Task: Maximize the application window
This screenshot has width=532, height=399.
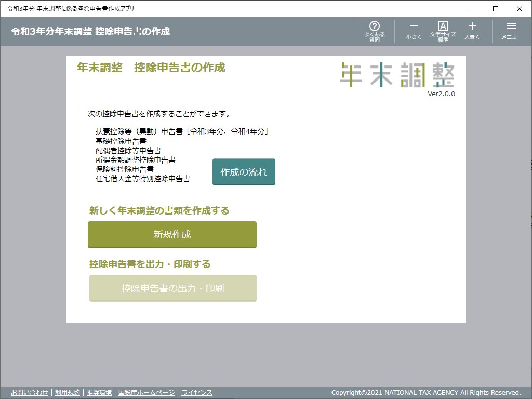Action: click(x=495, y=9)
